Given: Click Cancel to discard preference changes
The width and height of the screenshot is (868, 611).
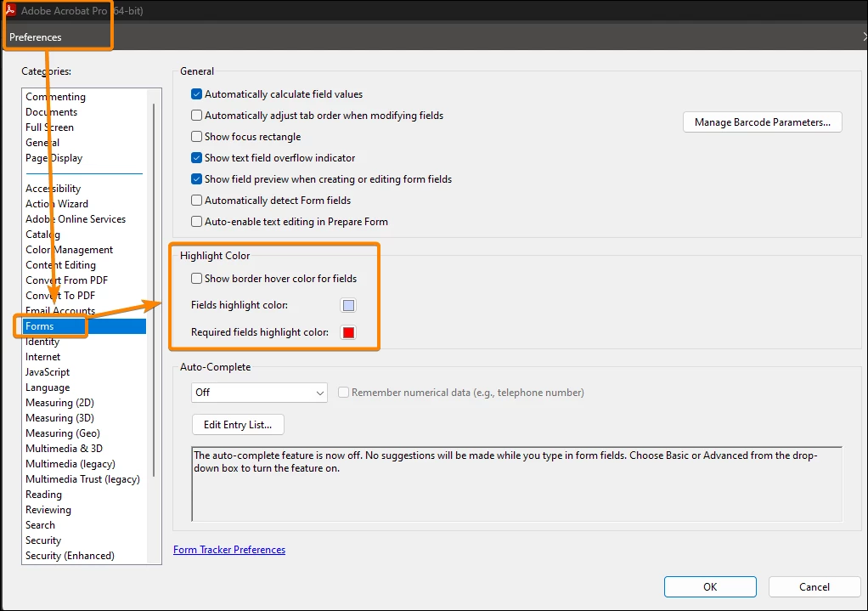Looking at the screenshot, I should 814,586.
